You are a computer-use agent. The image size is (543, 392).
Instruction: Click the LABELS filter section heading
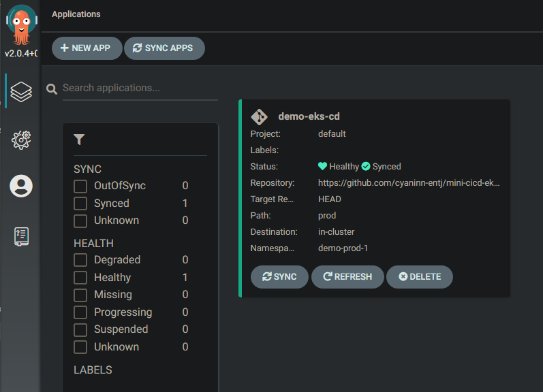(93, 370)
